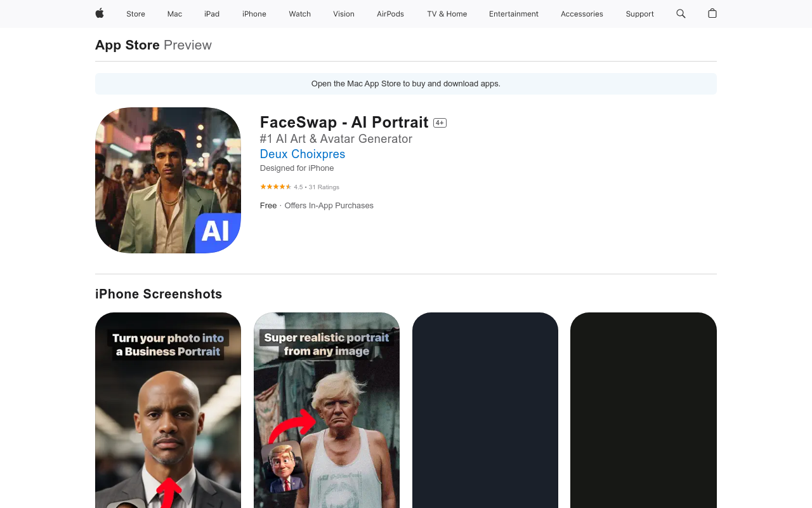Image resolution: width=812 pixels, height=508 pixels.
Task: Click the iPhone Screenshots heading
Action: coord(159,294)
